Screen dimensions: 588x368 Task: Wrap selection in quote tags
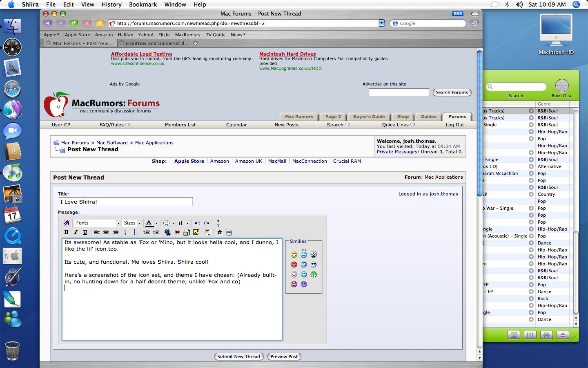(207, 232)
